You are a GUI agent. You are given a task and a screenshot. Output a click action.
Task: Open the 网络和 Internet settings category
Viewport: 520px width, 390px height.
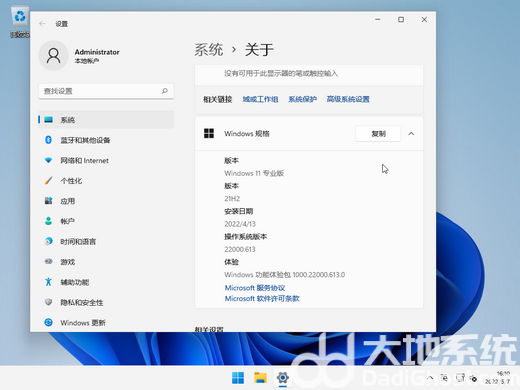[106, 160]
